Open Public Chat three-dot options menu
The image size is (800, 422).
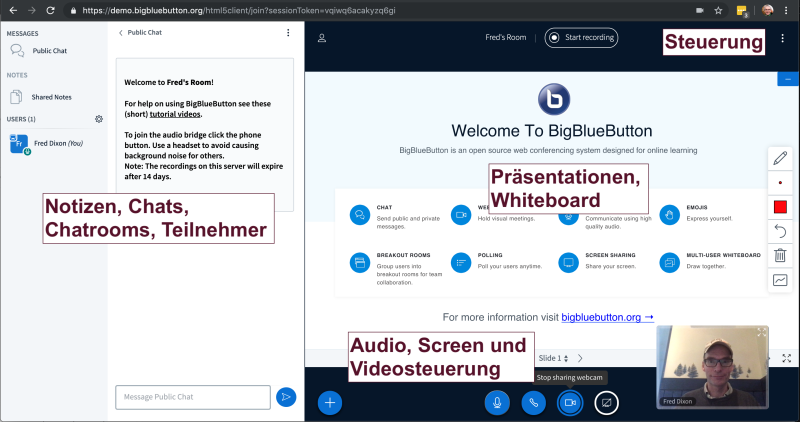click(288, 33)
